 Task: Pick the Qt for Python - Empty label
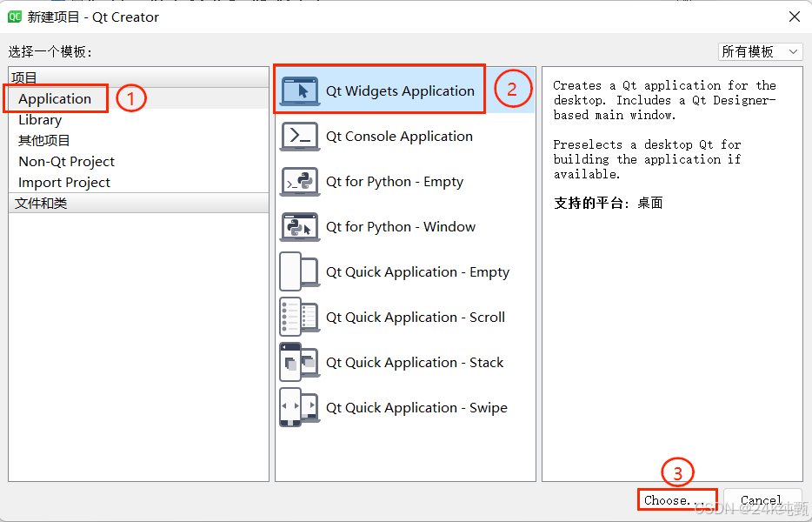(x=395, y=182)
